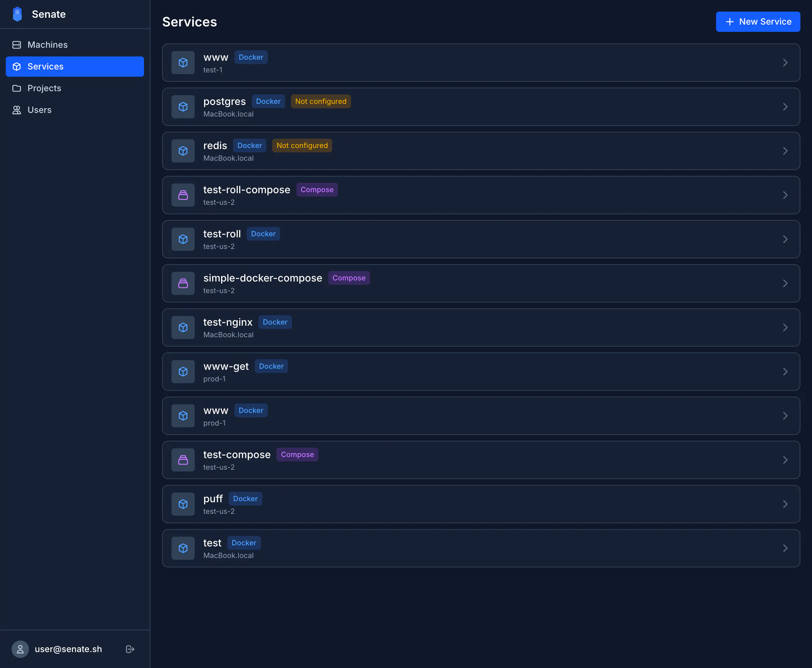Click prod-1 under www-get

(x=214, y=379)
